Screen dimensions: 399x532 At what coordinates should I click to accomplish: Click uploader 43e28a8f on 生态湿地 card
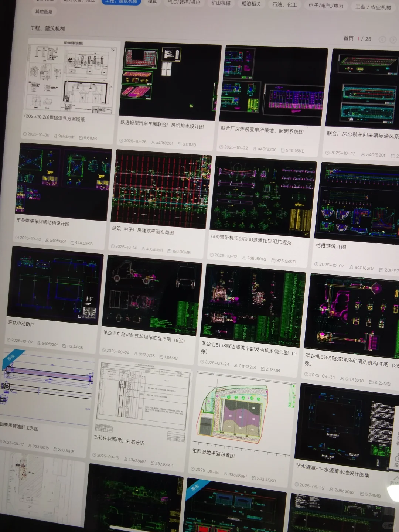coord(238,475)
